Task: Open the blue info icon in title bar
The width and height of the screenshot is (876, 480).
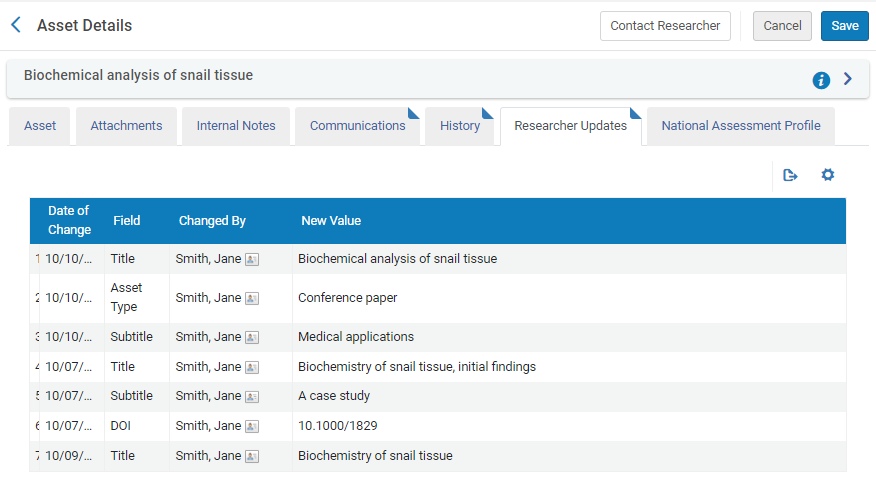Action: 821,80
